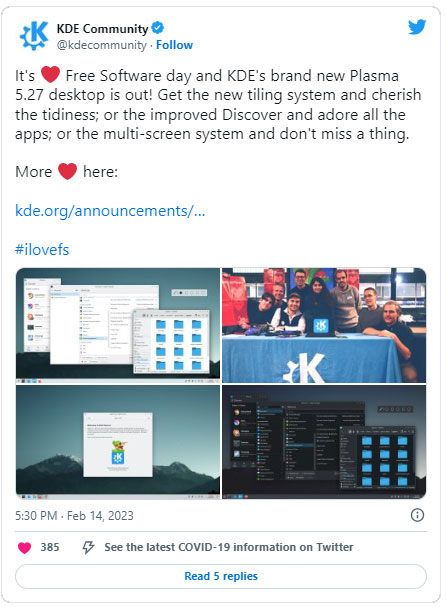446x608 pixels.
Task: Open the #ilovefs hashtag
Action: tap(42, 250)
